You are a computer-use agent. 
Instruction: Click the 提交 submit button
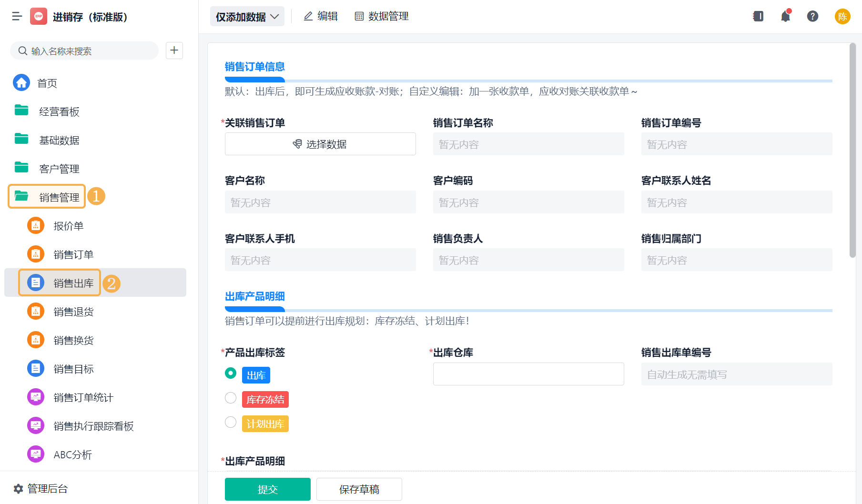click(x=268, y=489)
